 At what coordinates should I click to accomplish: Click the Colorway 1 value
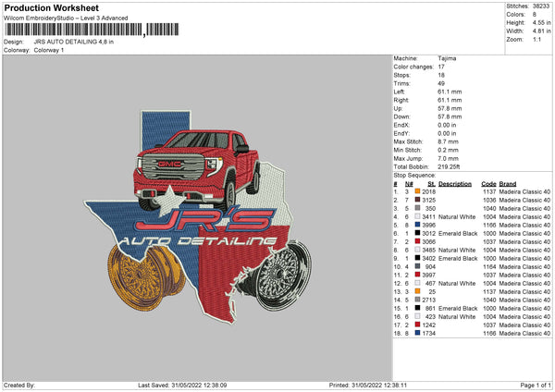tap(49, 50)
